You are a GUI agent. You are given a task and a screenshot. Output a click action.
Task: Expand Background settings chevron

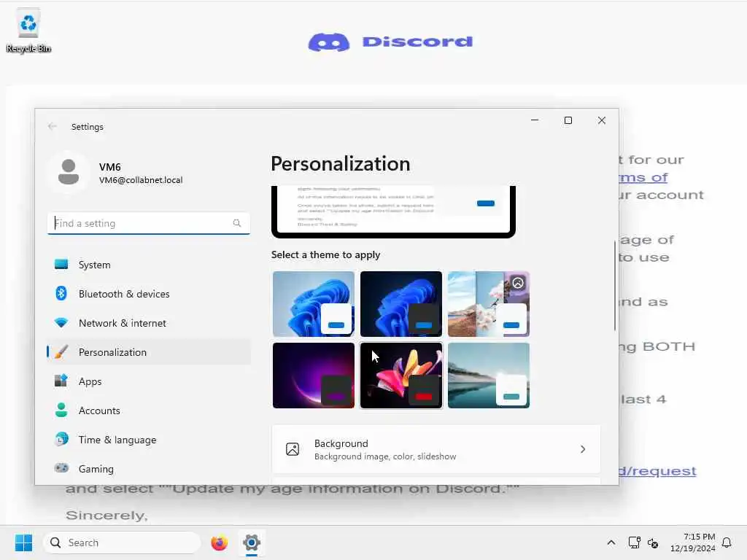(x=583, y=449)
